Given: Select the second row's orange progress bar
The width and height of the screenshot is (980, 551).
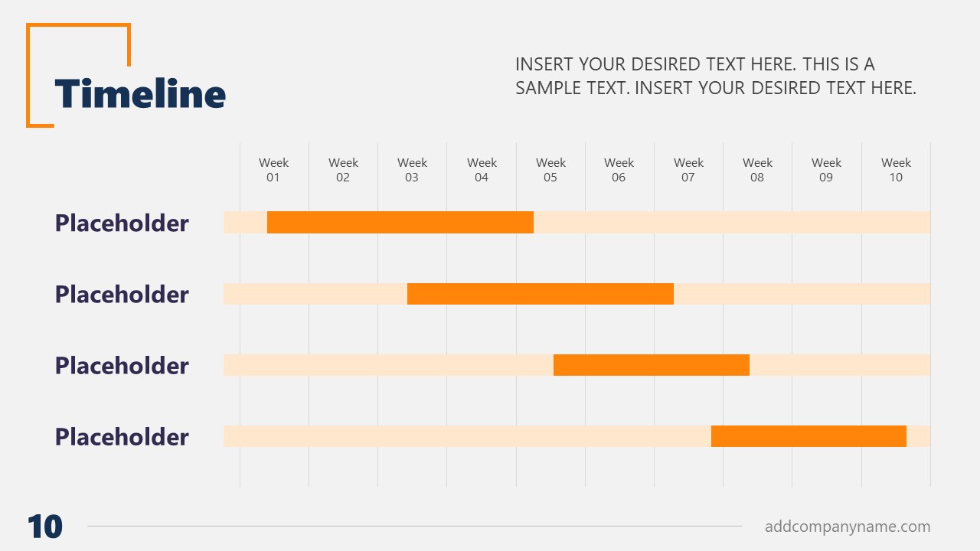Looking at the screenshot, I should coord(541,294).
